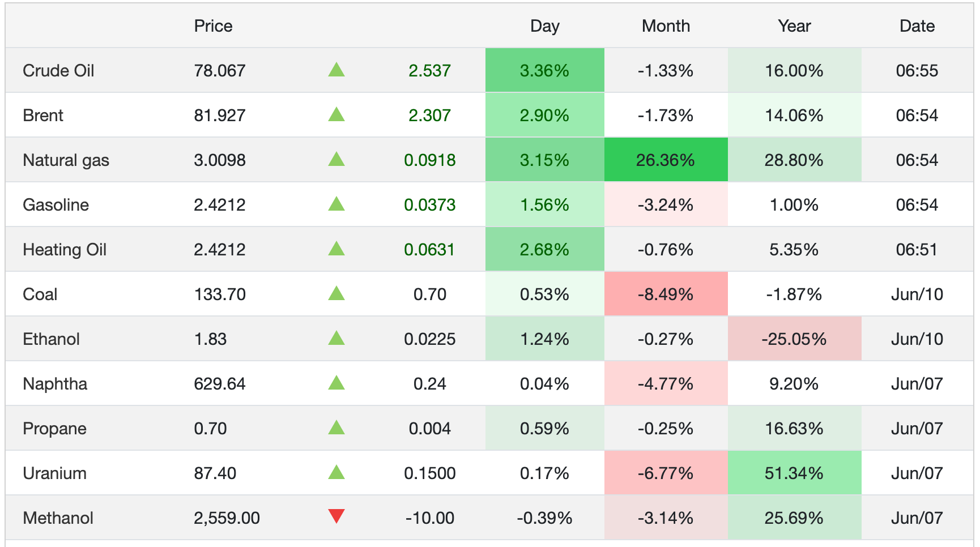Screen dimensions: 980x547
Task: Click the green up arrow in Coal row
Action: (x=336, y=293)
